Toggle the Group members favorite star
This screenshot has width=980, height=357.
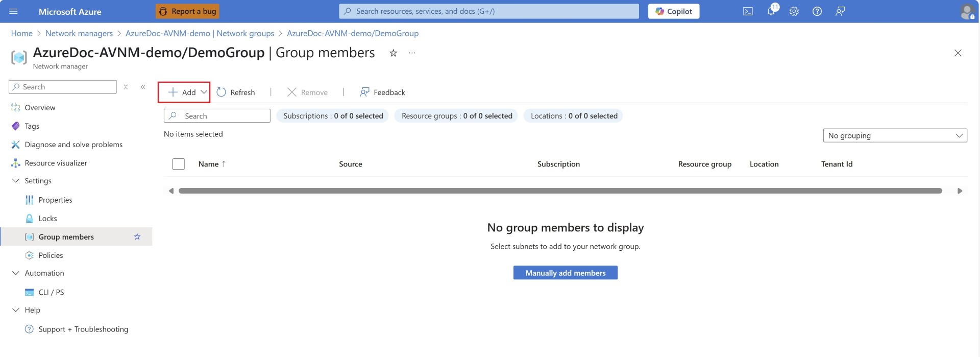pos(137,236)
